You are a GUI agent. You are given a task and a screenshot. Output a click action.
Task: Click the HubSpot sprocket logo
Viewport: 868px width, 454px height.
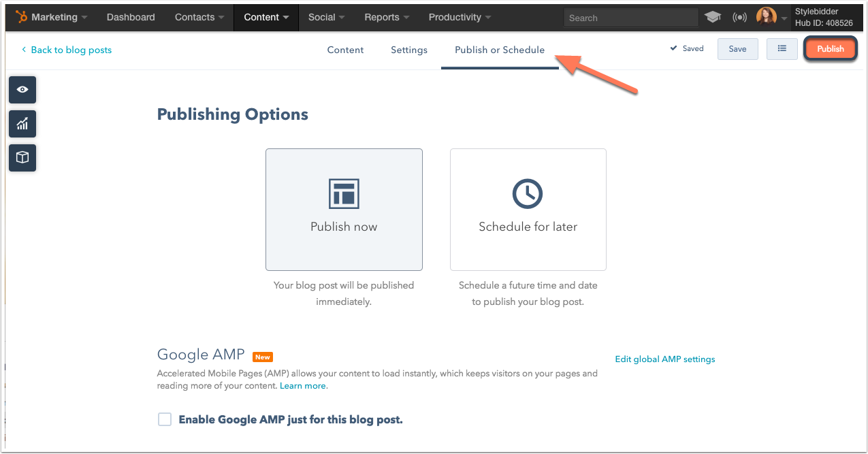[x=22, y=17]
